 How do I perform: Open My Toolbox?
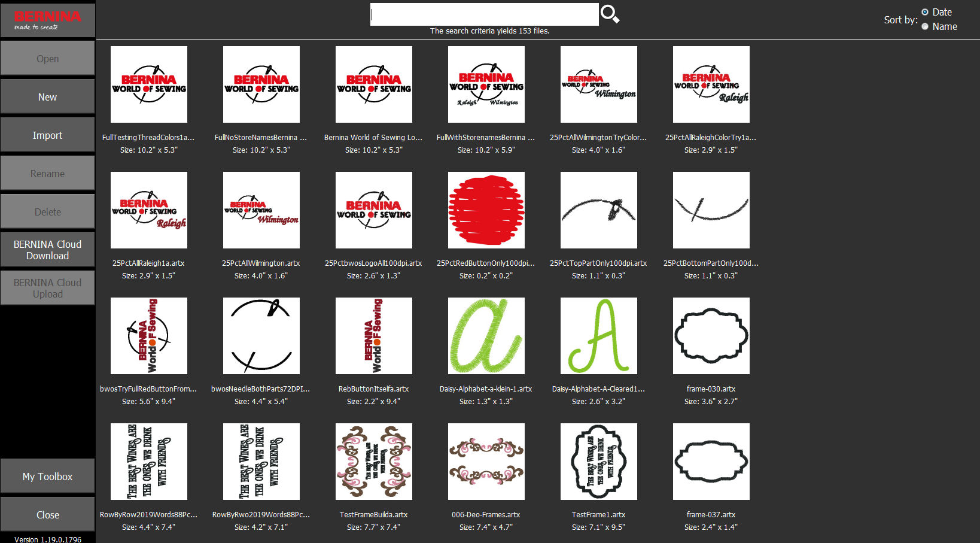click(x=48, y=476)
